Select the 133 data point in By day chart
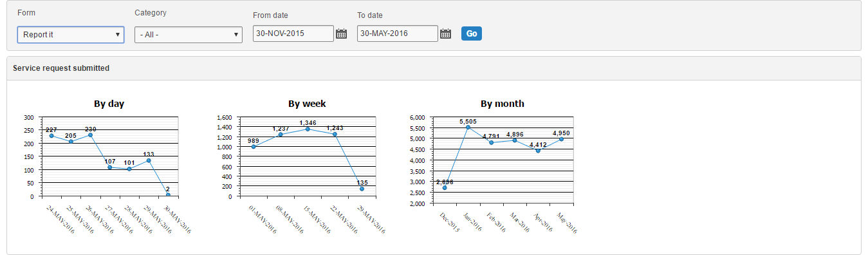Image resolution: width=868 pixels, height=255 pixels. [x=149, y=160]
